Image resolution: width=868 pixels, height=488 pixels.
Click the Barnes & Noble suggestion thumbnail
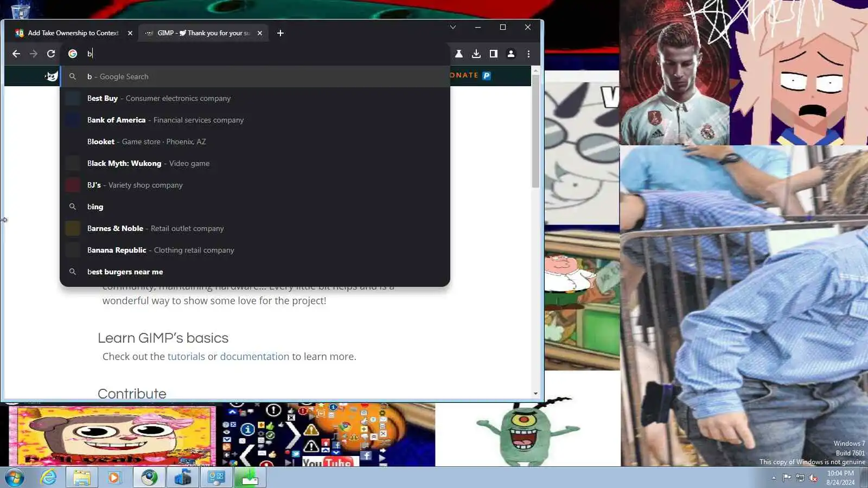click(x=73, y=228)
